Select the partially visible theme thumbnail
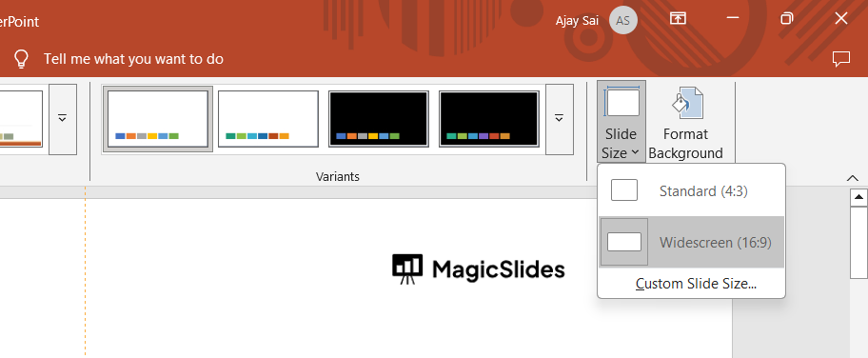The image size is (868, 358). tap(21, 119)
